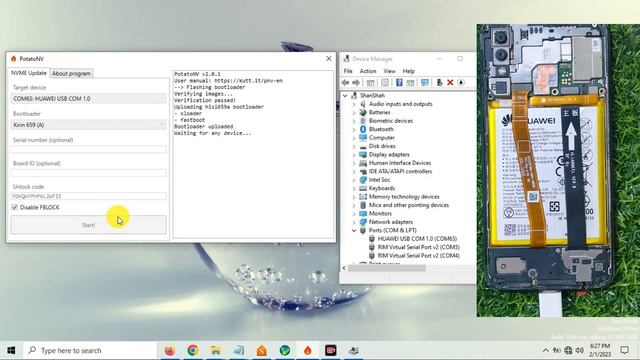Image resolution: width=640 pixels, height=360 pixels.
Task: Click Device Manager horizontal scrollbar
Action: [x=387, y=268]
